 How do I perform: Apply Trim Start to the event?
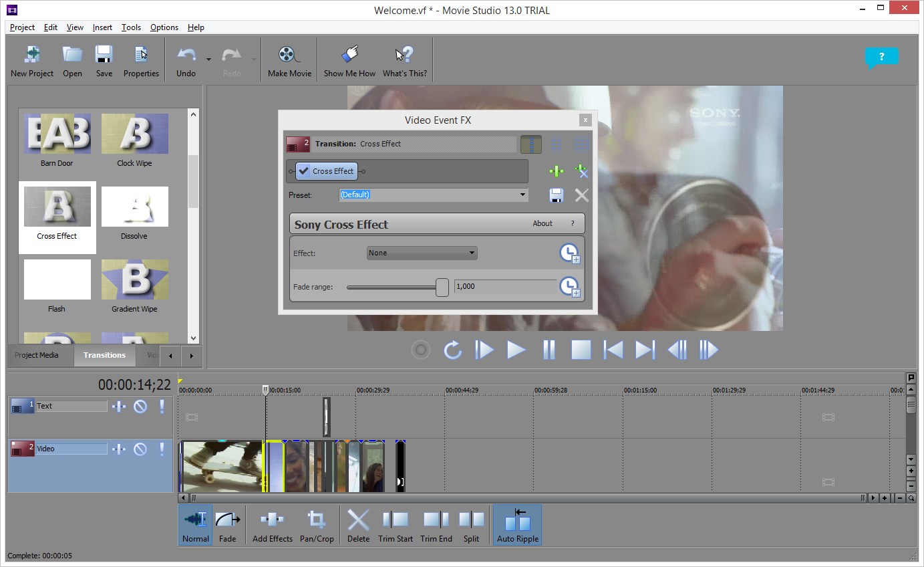[396, 525]
